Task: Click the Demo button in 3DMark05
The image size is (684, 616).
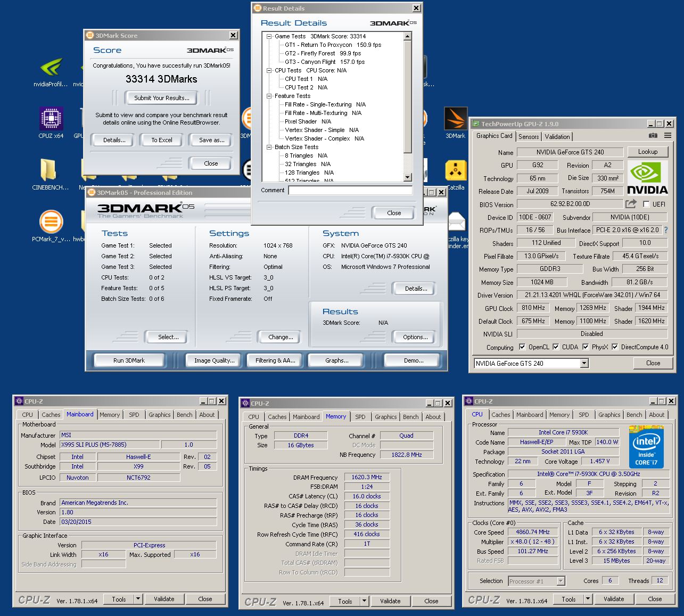Action: 414,360
